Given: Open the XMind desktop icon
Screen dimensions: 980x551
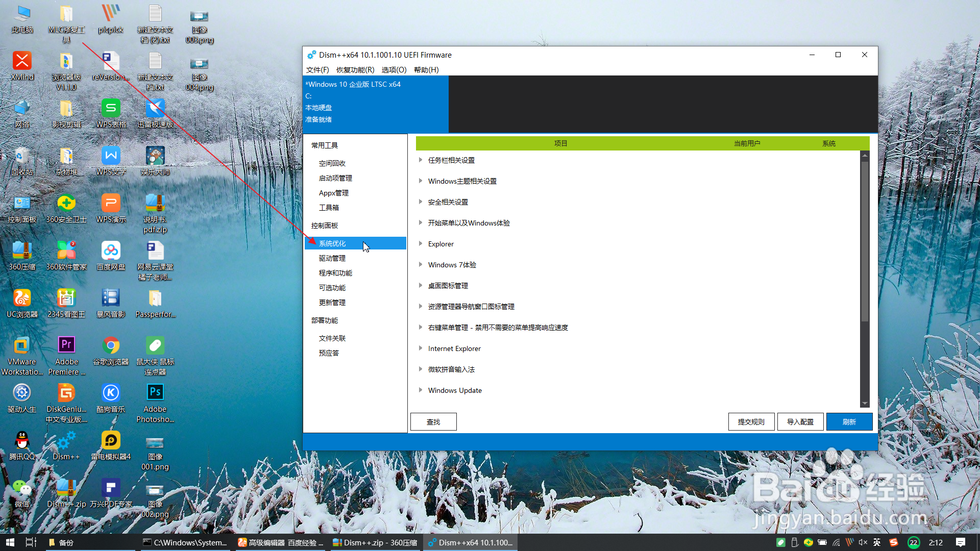Looking at the screenshot, I should [x=22, y=62].
